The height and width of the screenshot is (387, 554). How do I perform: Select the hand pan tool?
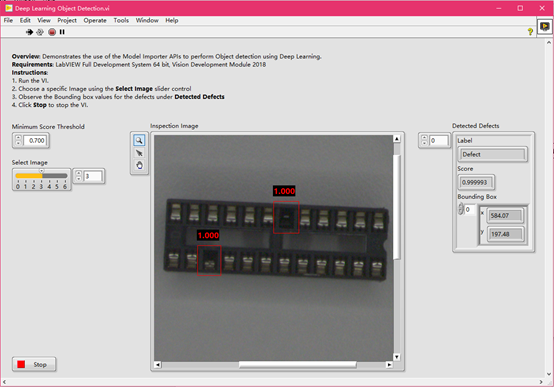click(x=139, y=165)
